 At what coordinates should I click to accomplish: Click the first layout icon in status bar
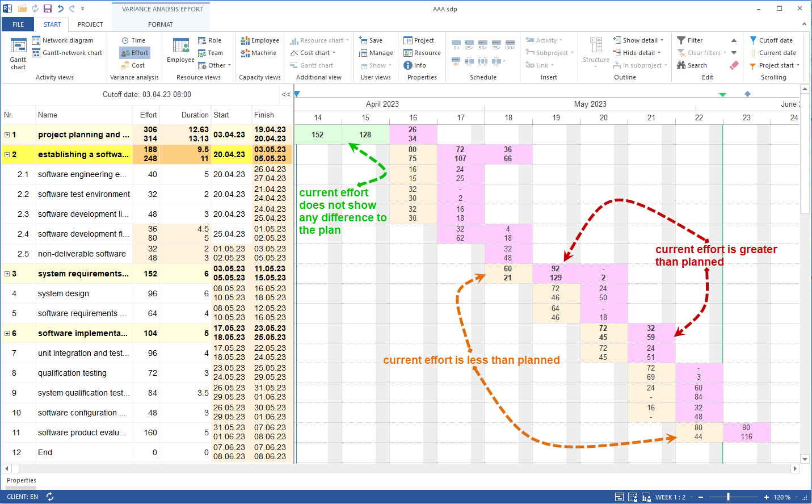[x=619, y=497]
